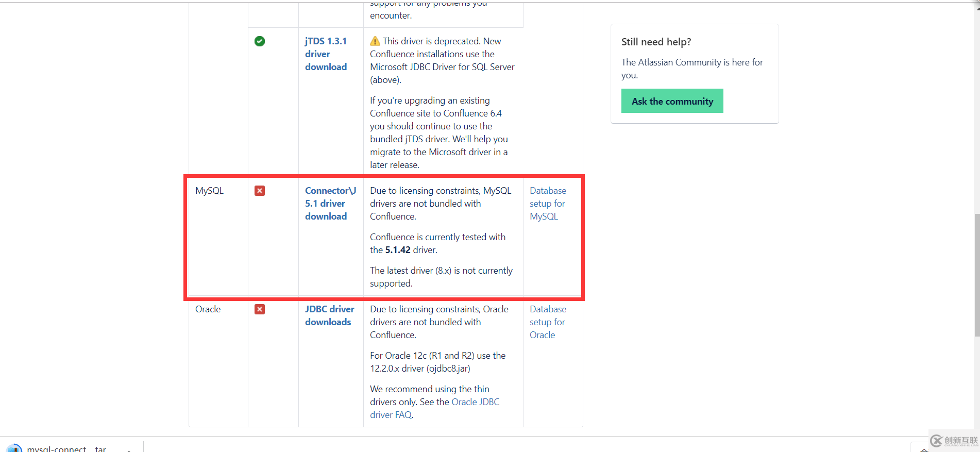Click 'Due to licensing constraints, Oracle drivers' text
Image resolution: width=980 pixels, height=452 pixels.
tap(439, 322)
